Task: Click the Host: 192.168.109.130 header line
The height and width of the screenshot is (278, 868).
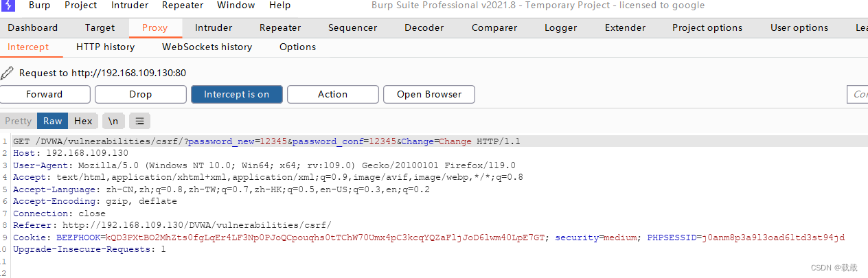Action: coord(71,153)
